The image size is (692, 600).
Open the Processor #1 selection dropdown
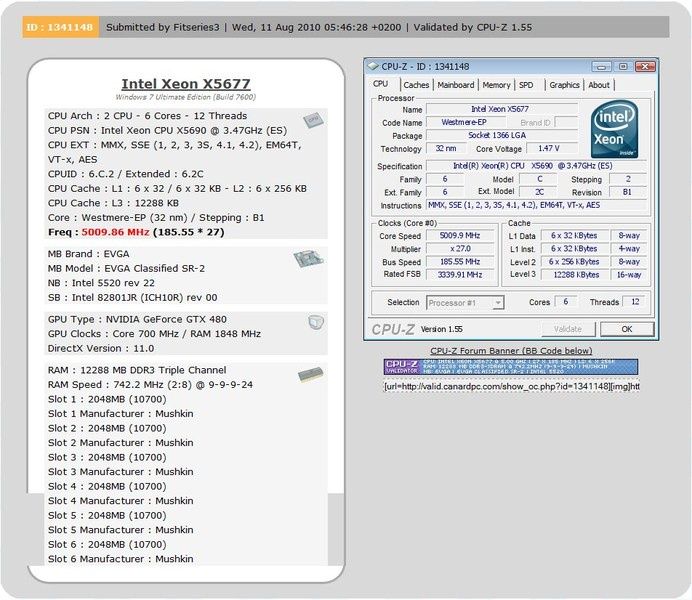[x=465, y=303]
